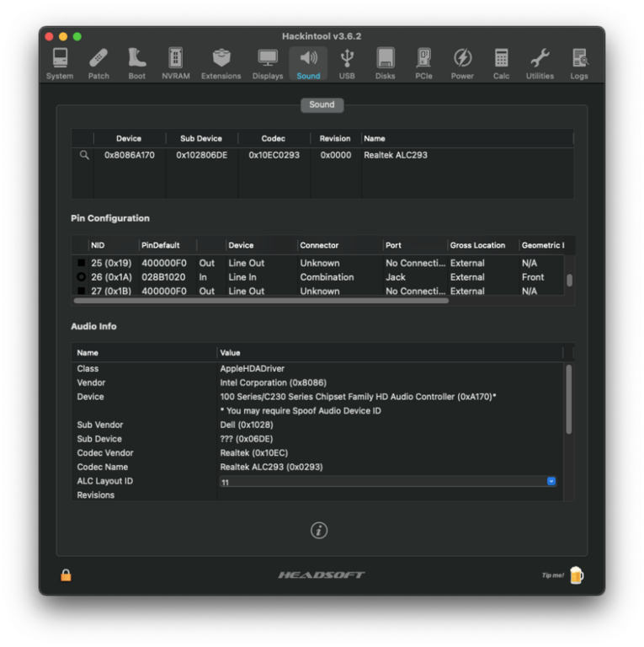Select radio button for NID 26 (0x1A)
The image size is (644, 647).
click(x=82, y=277)
